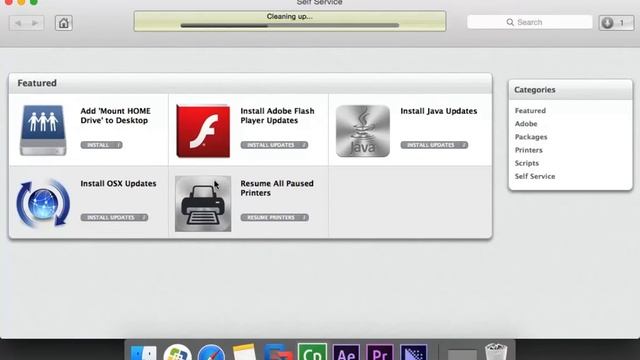Click the 'Install Adobe Flash Player Updates' title
This screenshot has width=640, height=360.
(x=278, y=116)
